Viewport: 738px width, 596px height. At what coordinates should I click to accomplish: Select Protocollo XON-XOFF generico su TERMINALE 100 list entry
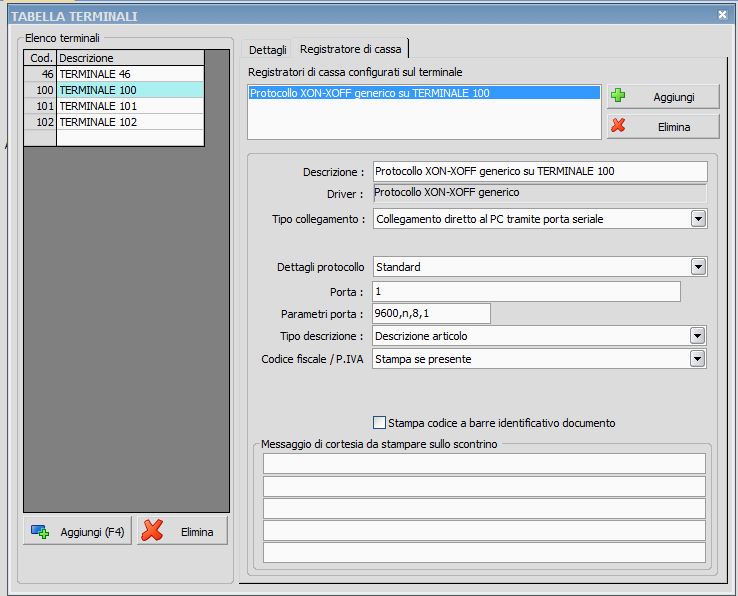tap(424, 93)
